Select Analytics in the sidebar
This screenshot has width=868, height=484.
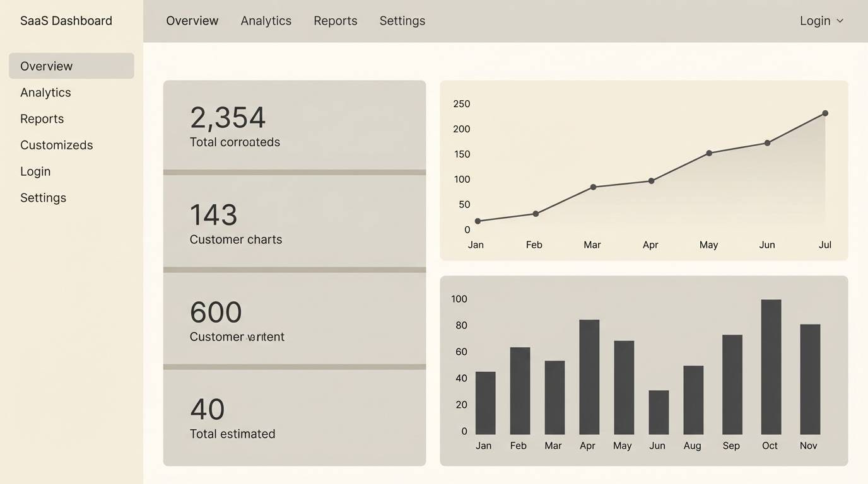pyautogui.click(x=45, y=92)
